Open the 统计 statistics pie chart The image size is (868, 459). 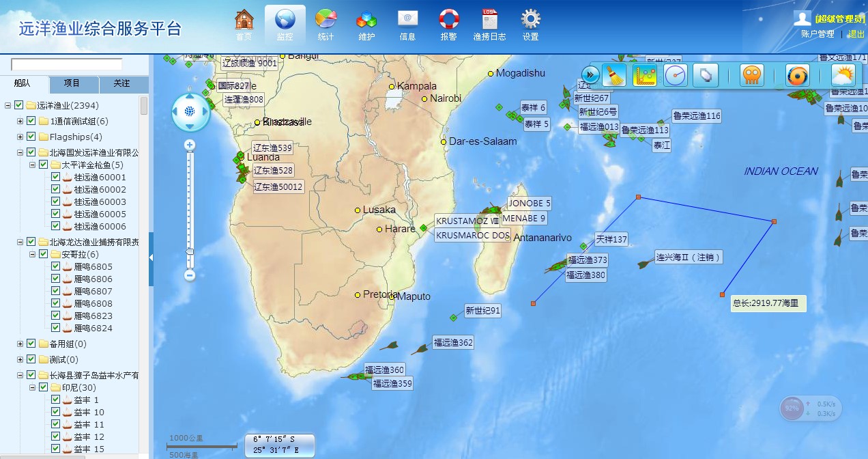pyautogui.click(x=325, y=25)
